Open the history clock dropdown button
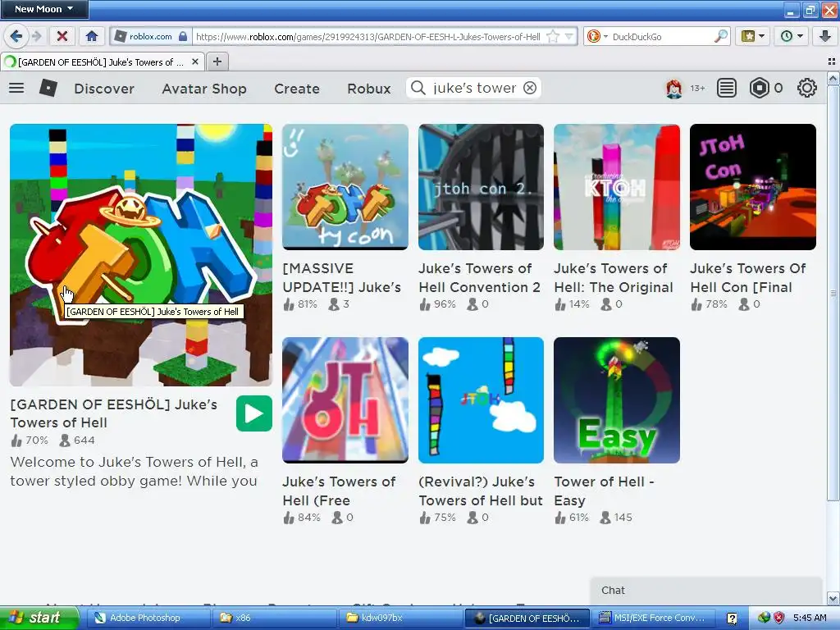840x630 pixels. pos(792,36)
